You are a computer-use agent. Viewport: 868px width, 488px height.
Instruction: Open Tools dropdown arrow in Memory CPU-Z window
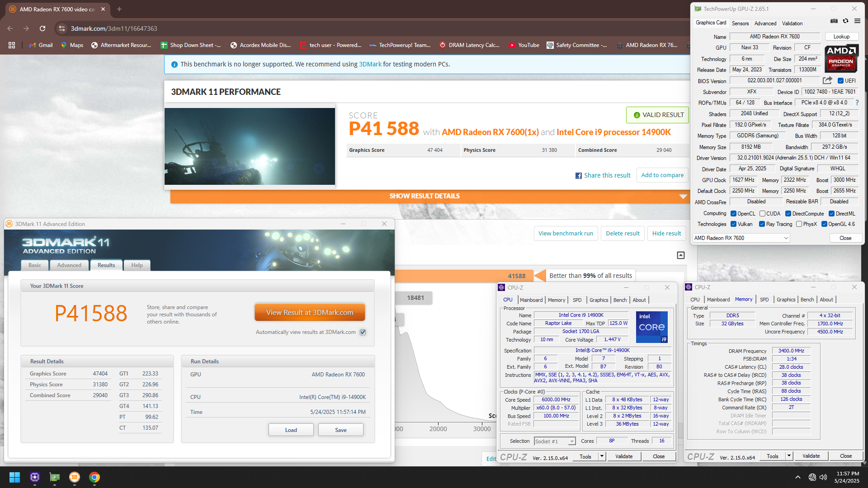coord(789,456)
